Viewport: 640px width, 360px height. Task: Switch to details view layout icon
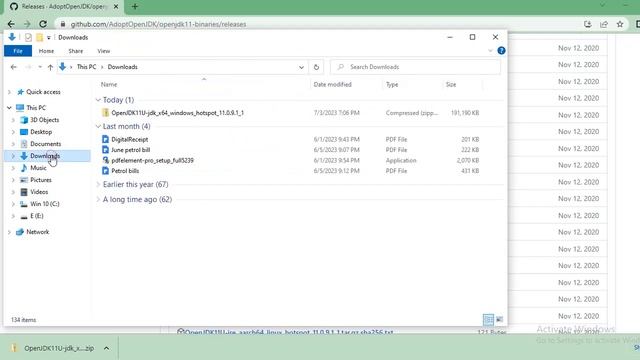coord(488,320)
